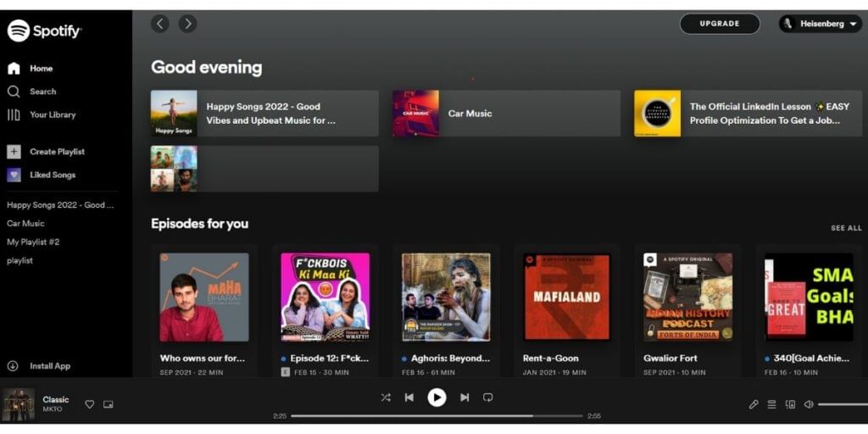Seek on the song progress bar
Image resolution: width=868 pixels, height=434 pixels.
point(437,415)
